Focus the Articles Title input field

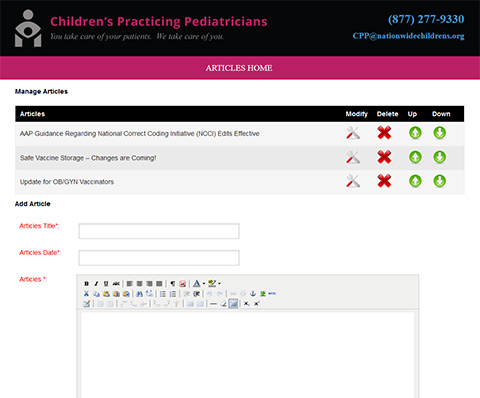coord(159,231)
